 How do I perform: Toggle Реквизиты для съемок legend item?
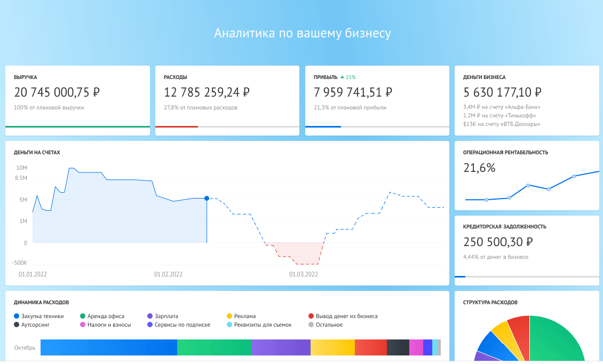click(x=259, y=325)
